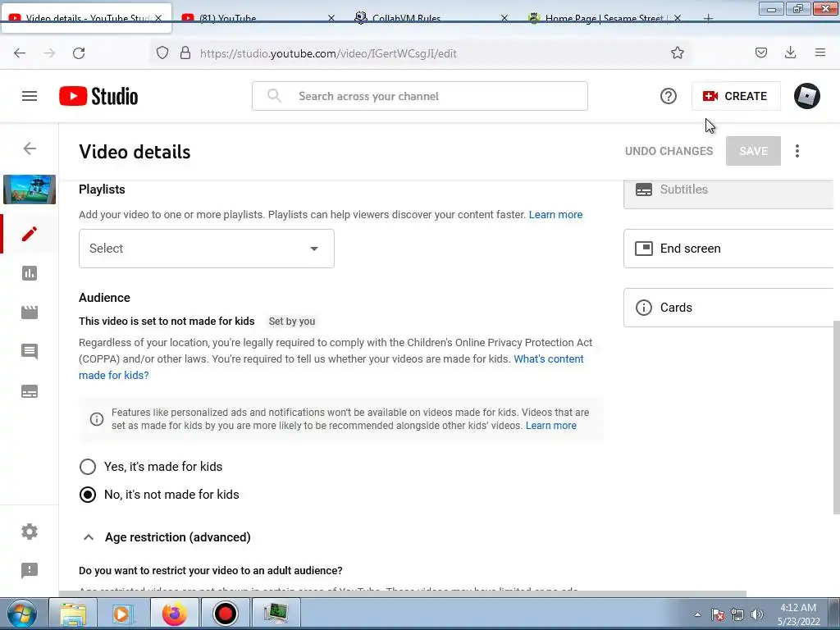Open the Settings gear icon
This screenshot has height=630, width=840.
tap(30, 532)
